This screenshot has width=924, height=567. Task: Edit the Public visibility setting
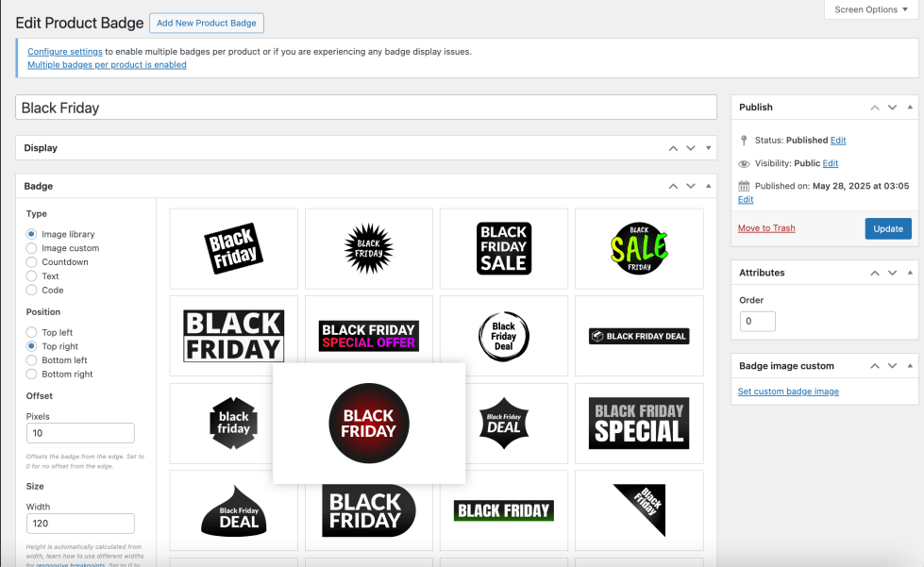(x=831, y=163)
